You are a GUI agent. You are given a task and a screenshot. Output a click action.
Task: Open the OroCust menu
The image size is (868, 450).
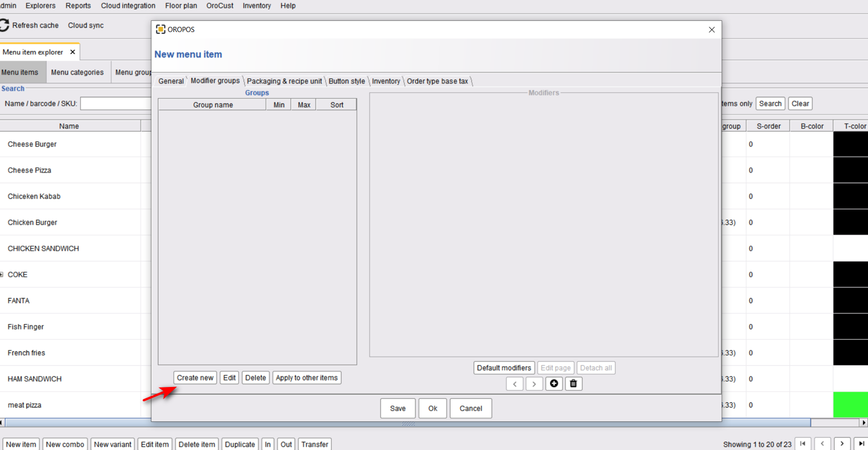(x=220, y=6)
